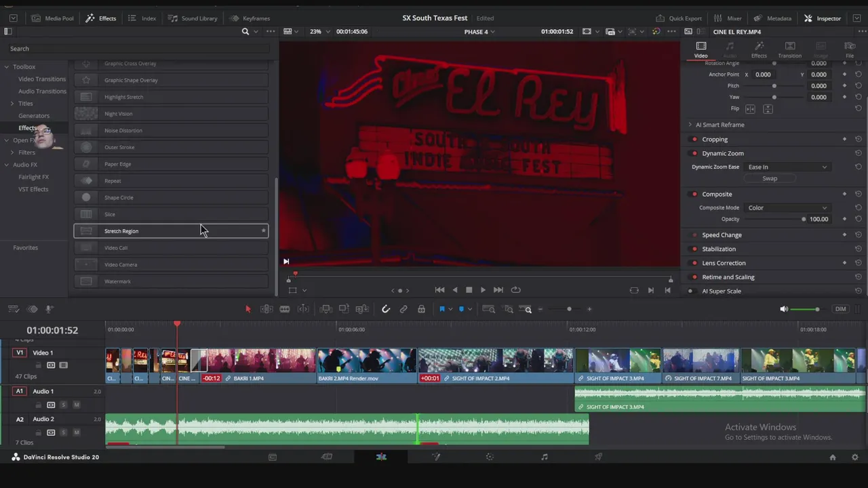868x488 pixels.
Task: Open the Sound Library panel
Action: tap(193, 18)
